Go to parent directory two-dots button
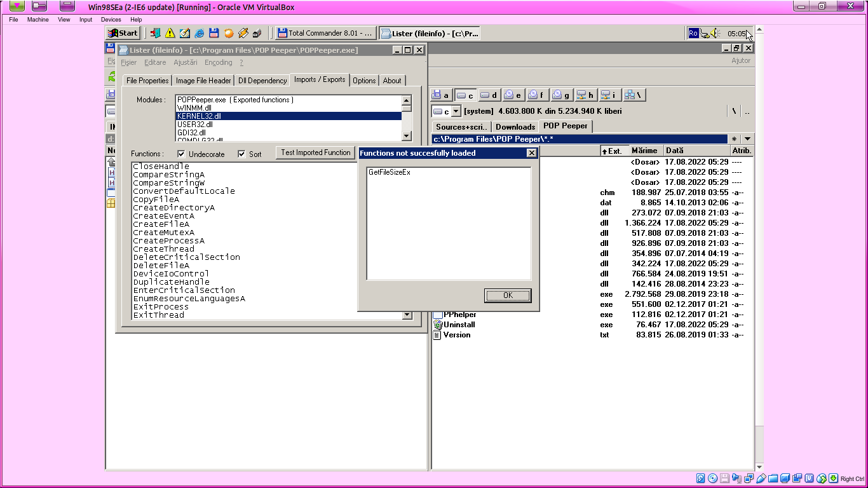868x488 pixels. tap(747, 111)
